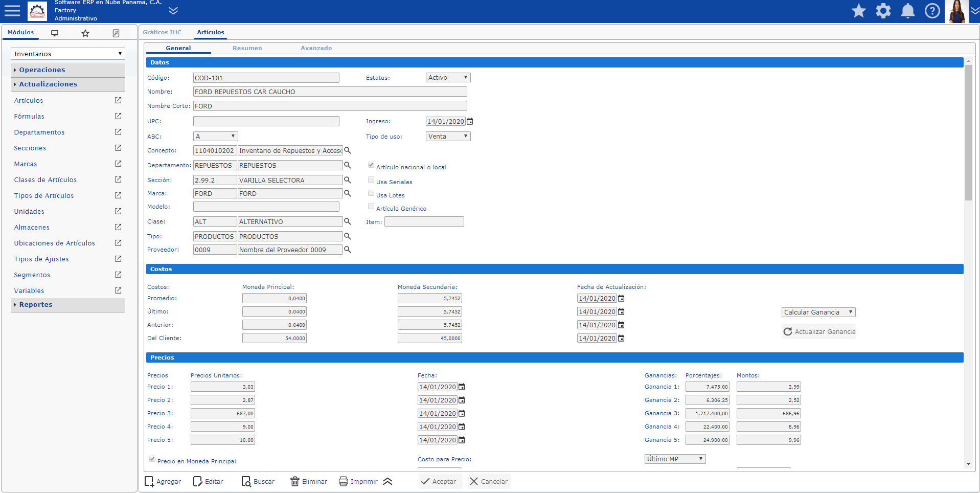Open the Estatus dropdown

point(448,78)
